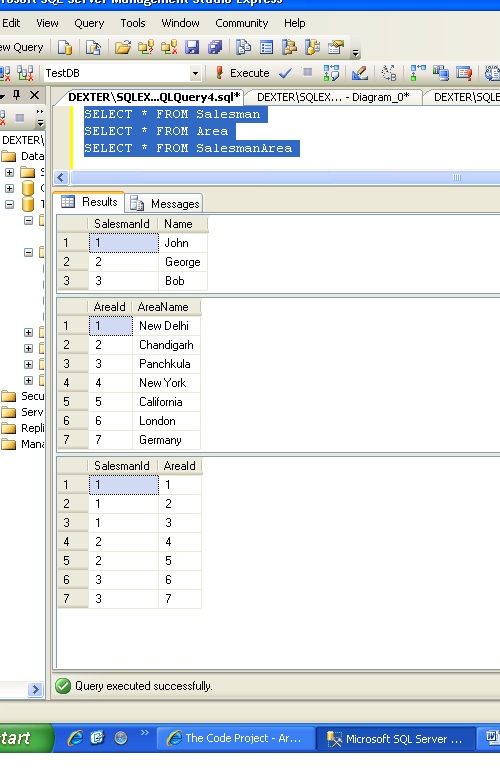Viewport: 500px width, 768px height.
Task: Click the Replication folder in Object Explorer
Action: pyautogui.click(x=23, y=428)
